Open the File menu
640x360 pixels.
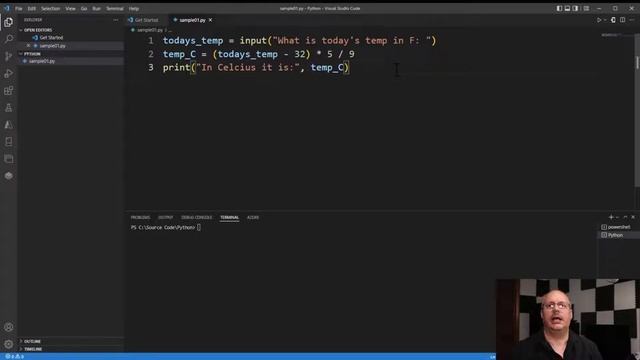[x=19, y=9]
